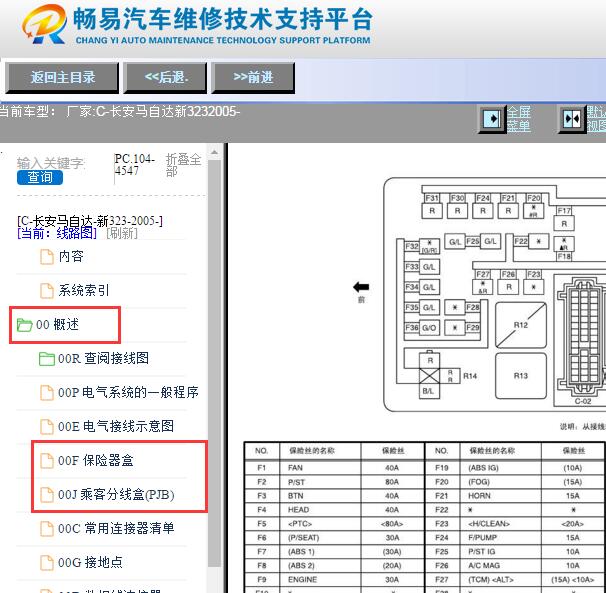Click the full-screen menu arrow icon

tap(492, 119)
